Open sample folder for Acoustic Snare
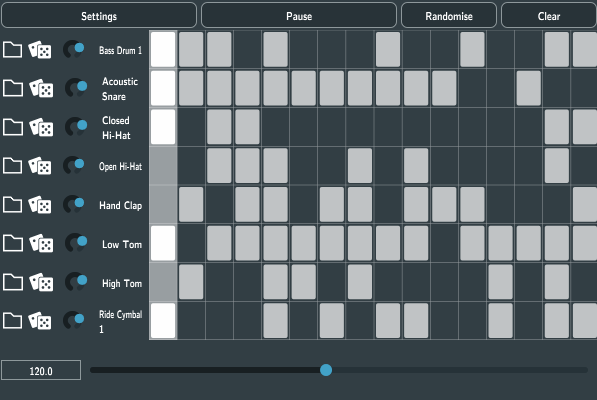 [12, 88]
